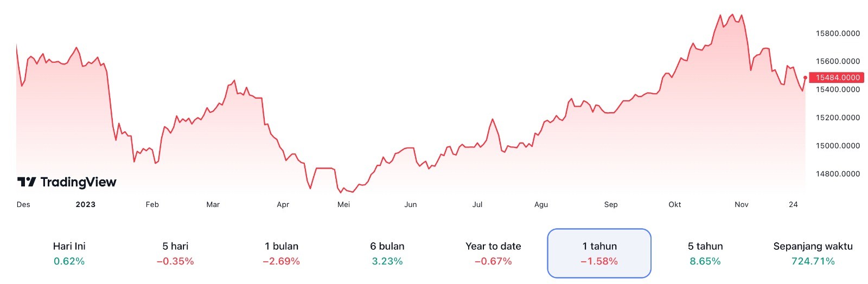This screenshot has height=284, width=868.
Task: Click the 14800.0000 price axis label
Action: point(838,174)
